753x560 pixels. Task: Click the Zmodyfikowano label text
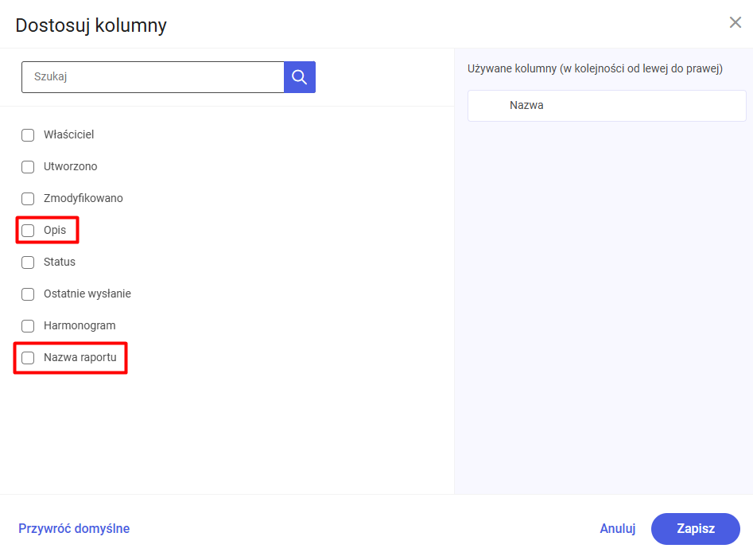click(x=83, y=198)
